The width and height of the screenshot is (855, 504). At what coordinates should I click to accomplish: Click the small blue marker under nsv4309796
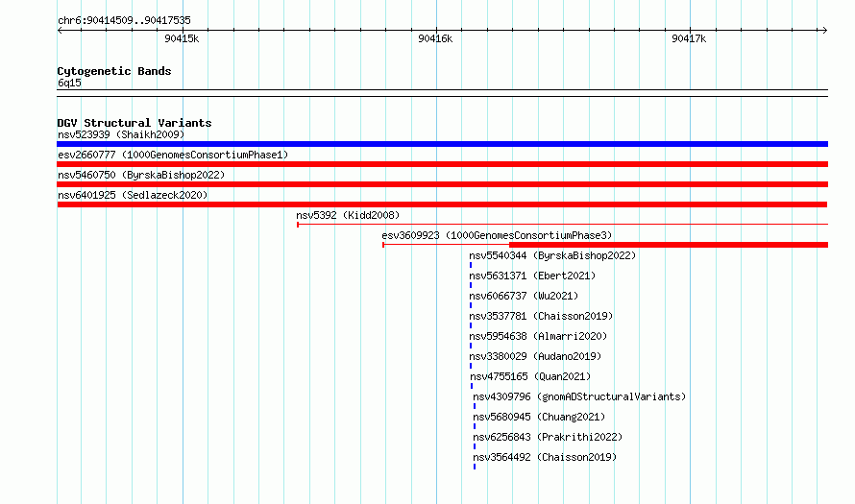point(475,406)
